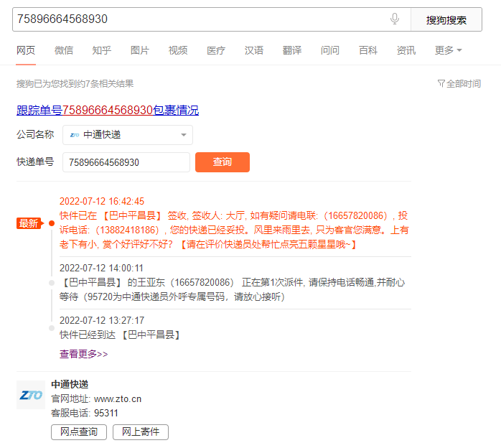
Task: Click the timestamp 2022-07-12 16:42:45
Action: pyautogui.click(x=102, y=201)
